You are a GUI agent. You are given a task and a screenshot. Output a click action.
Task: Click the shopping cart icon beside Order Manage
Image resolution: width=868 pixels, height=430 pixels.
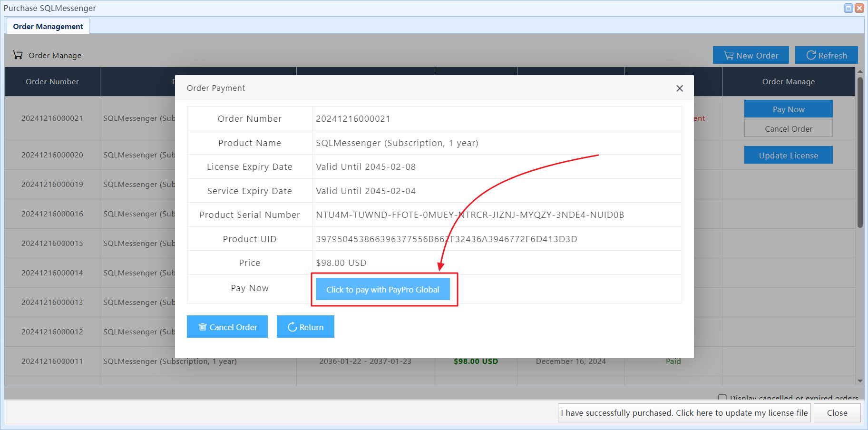coord(18,55)
